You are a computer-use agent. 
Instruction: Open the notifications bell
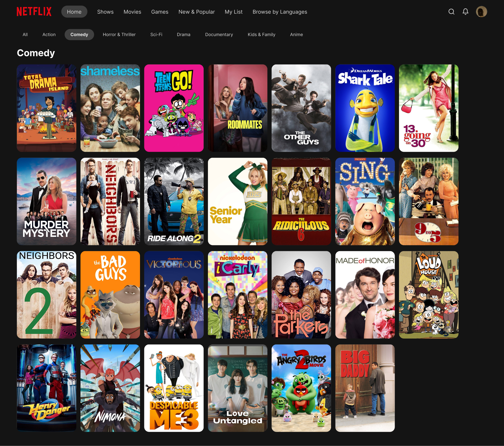point(466,12)
